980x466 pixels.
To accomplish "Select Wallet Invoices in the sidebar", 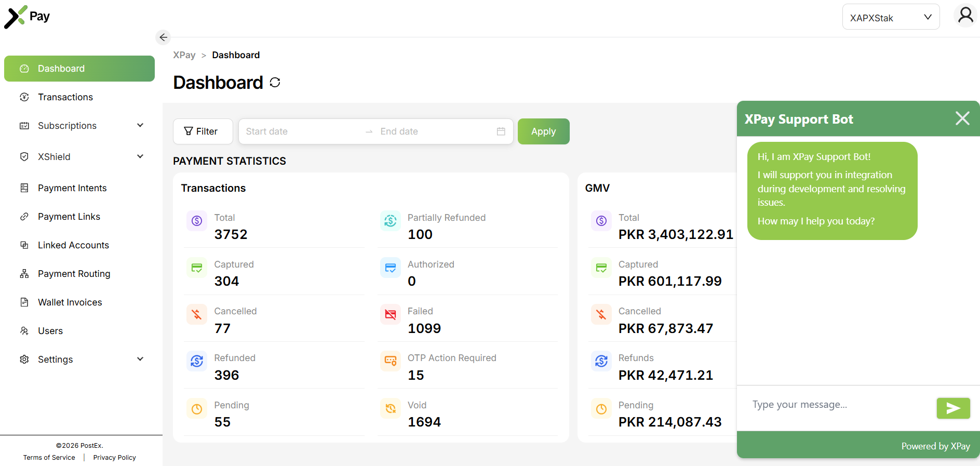I will click(x=70, y=302).
